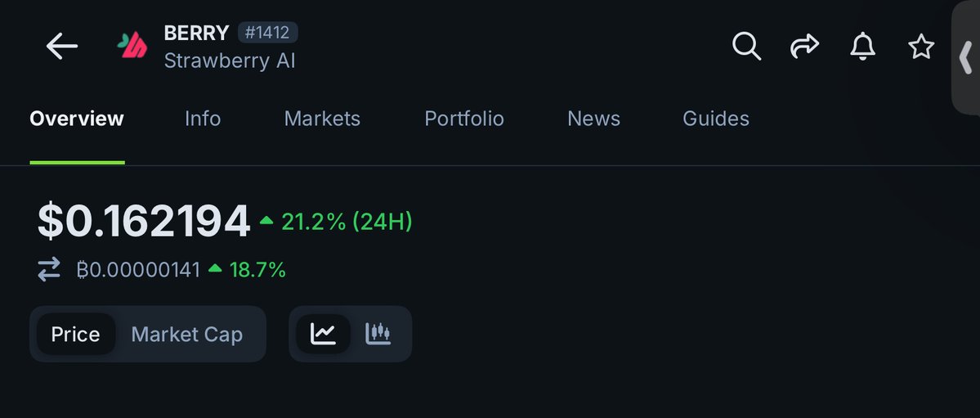Go to the Portfolio tab
The image size is (980, 418).
click(x=463, y=119)
